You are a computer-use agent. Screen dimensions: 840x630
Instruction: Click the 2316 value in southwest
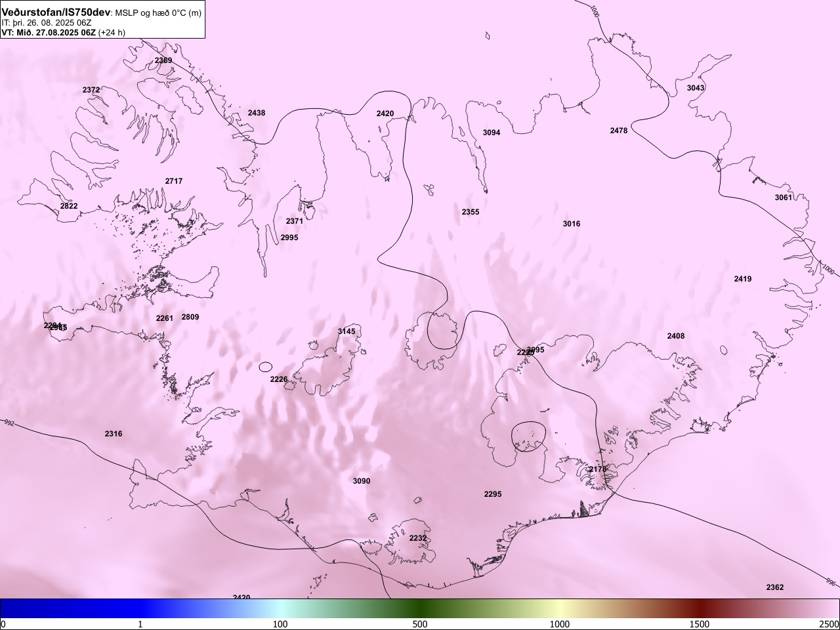114,434
